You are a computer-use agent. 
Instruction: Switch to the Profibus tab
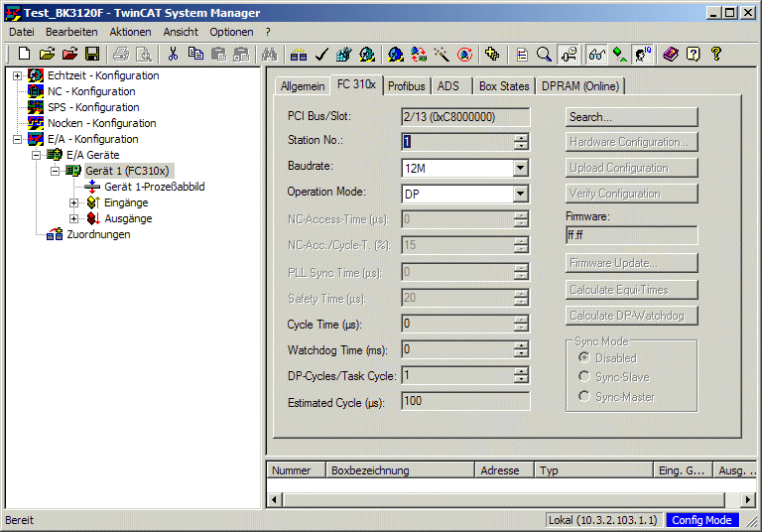pyautogui.click(x=406, y=86)
